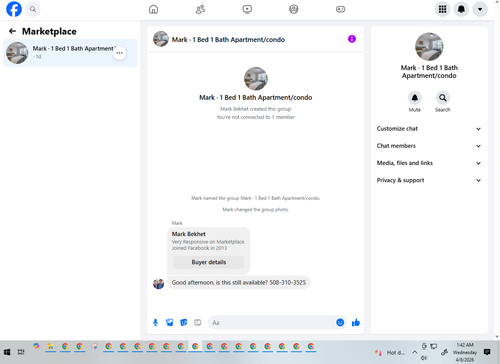Go to the Home tab icon
This screenshot has width=500, height=364.
click(x=153, y=9)
